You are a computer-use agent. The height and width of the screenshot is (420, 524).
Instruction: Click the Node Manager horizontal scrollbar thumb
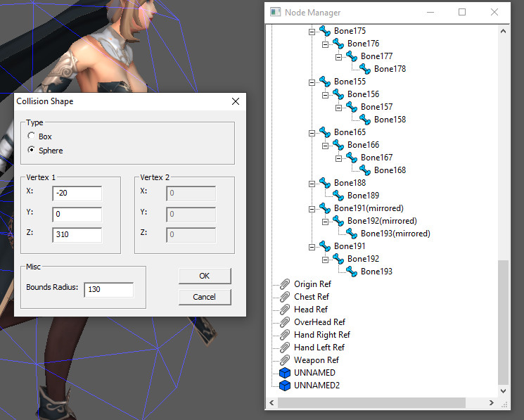(371, 402)
